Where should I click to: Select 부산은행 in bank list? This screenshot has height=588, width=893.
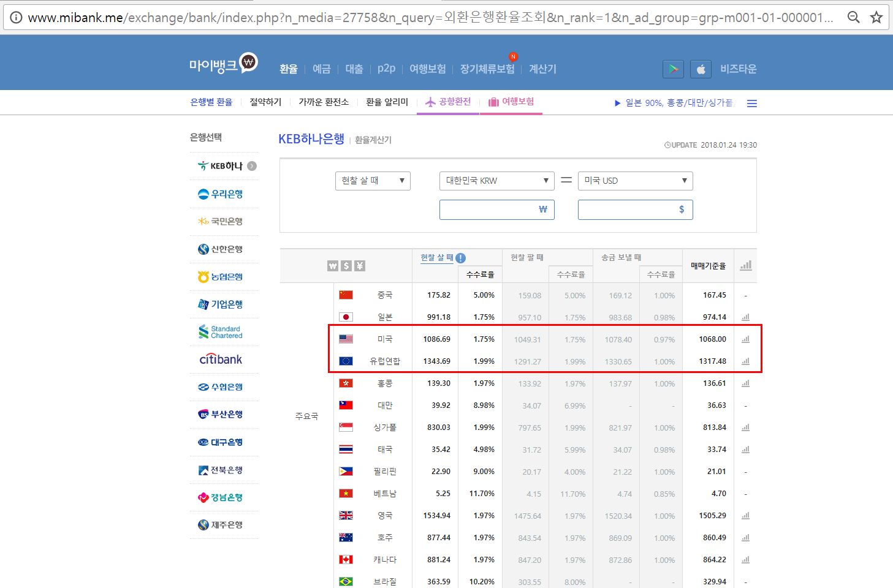(221, 415)
